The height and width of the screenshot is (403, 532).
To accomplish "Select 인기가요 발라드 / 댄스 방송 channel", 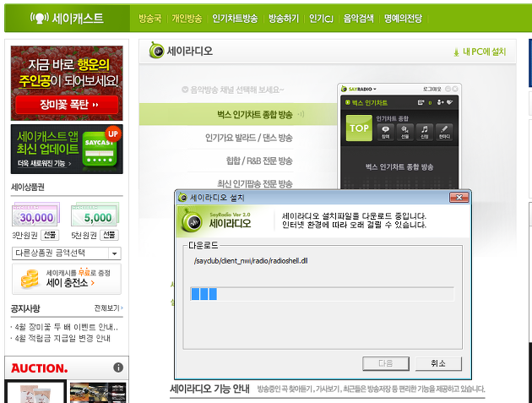I will [x=249, y=138].
